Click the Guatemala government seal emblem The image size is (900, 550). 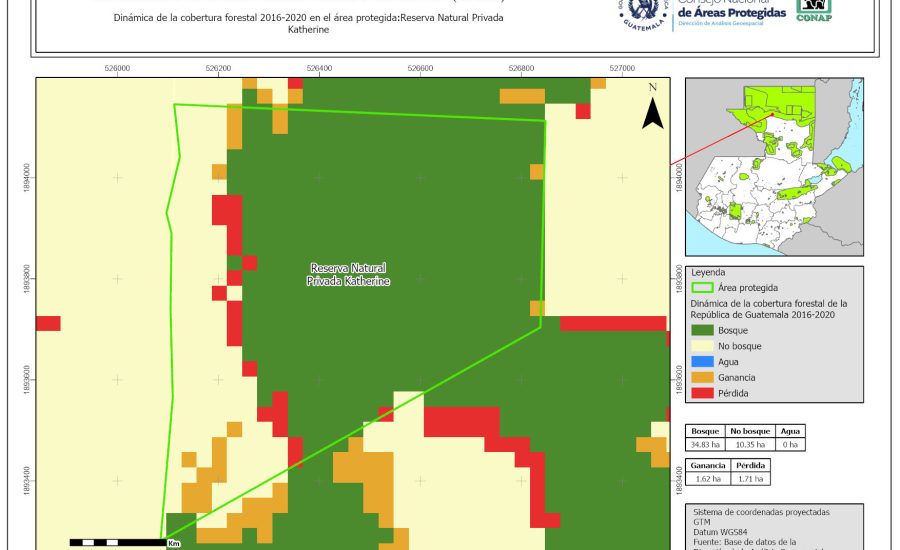point(640,14)
